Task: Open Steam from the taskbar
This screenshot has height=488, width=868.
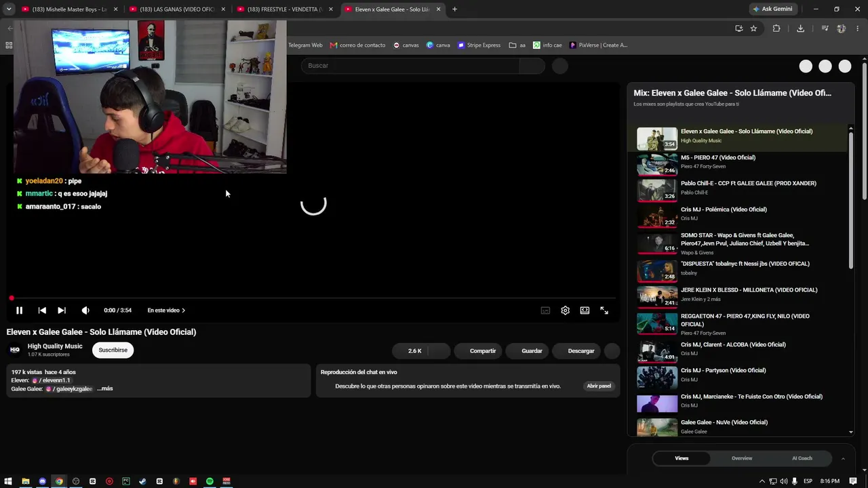Action: pyautogui.click(x=142, y=481)
